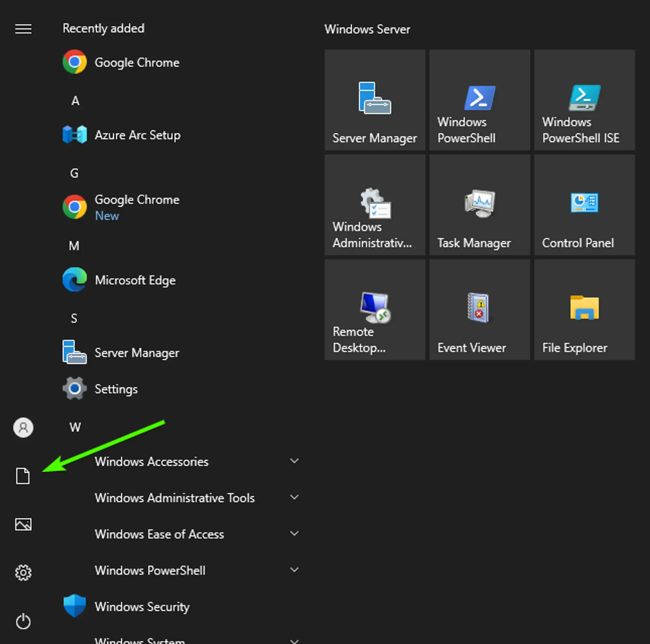Open the Task Manager tile

point(479,204)
